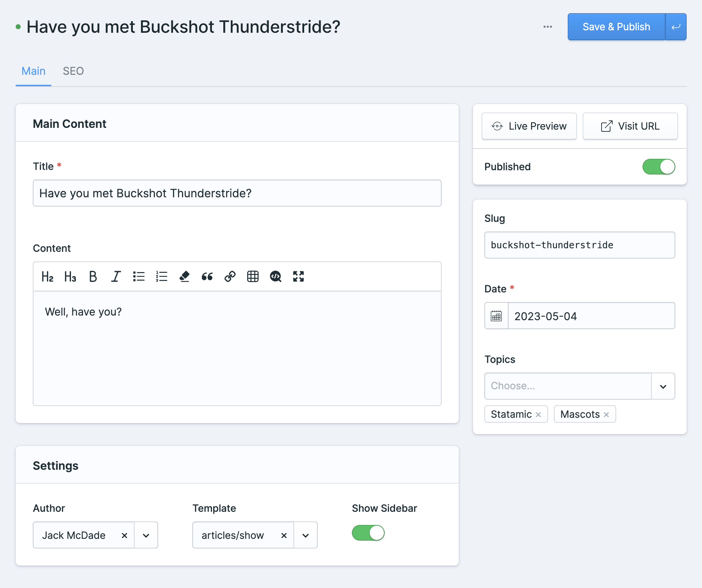Expand the Topics dropdown chevron
The width and height of the screenshot is (702, 588).
coord(663,386)
